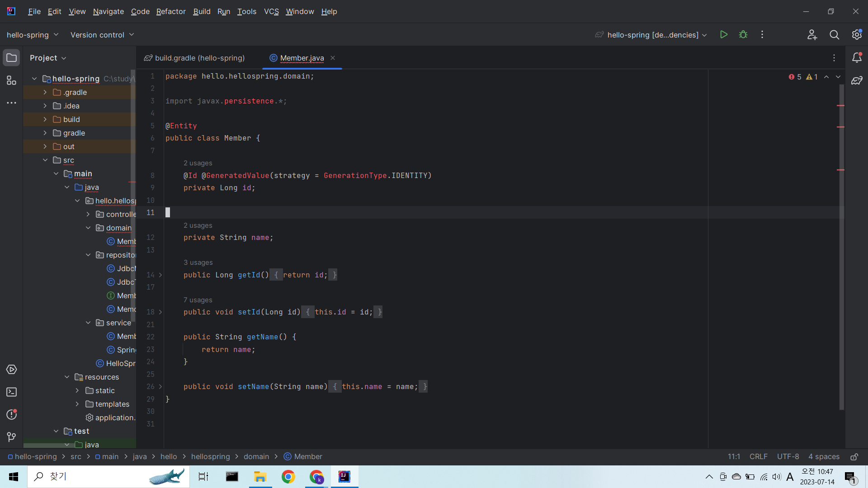The image size is (868, 488).
Task: Open the hello-spring project dropdown
Action: click(x=33, y=35)
